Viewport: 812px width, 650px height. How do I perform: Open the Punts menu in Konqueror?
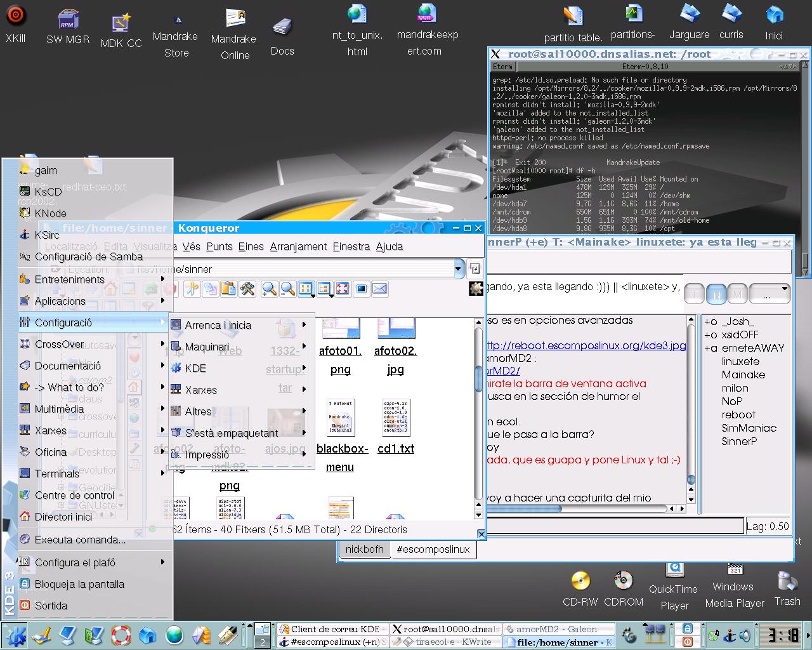pos(219,246)
